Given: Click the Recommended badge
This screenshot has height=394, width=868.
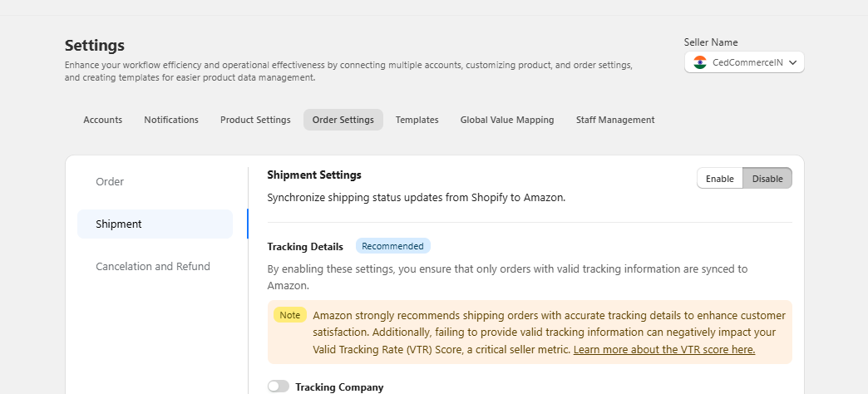Looking at the screenshot, I should pyautogui.click(x=393, y=246).
